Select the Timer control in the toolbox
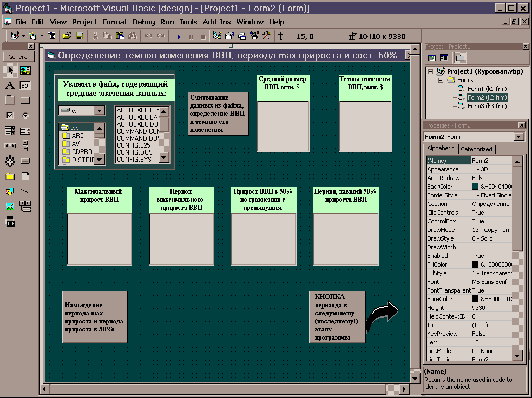Screen dimensions: 532x398 (x=10, y=161)
